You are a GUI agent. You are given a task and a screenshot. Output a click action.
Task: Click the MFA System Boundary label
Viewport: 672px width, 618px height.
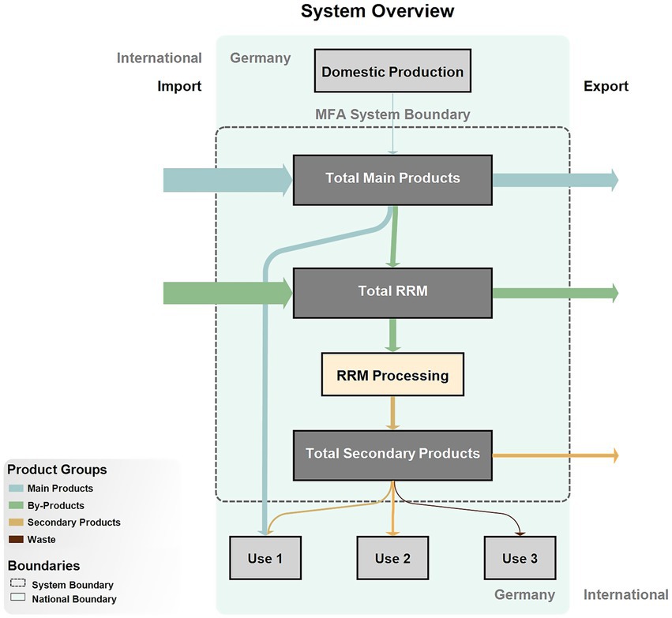coord(392,114)
